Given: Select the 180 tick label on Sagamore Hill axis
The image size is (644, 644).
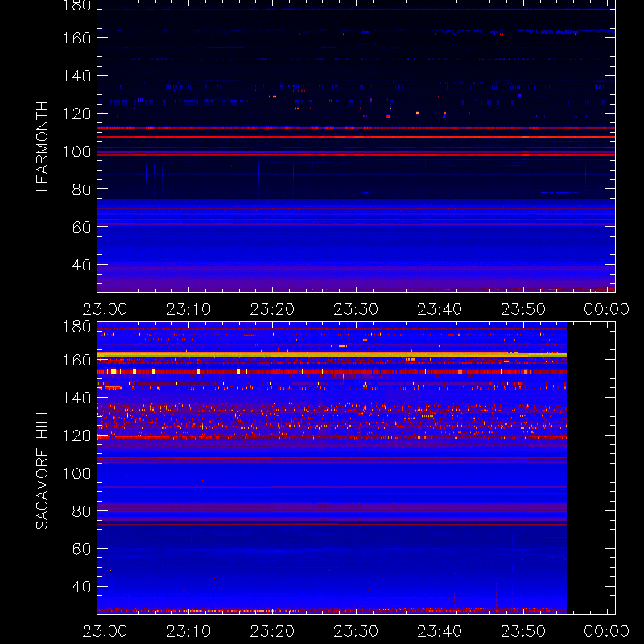Looking at the screenshot, I should pos(76,327).
